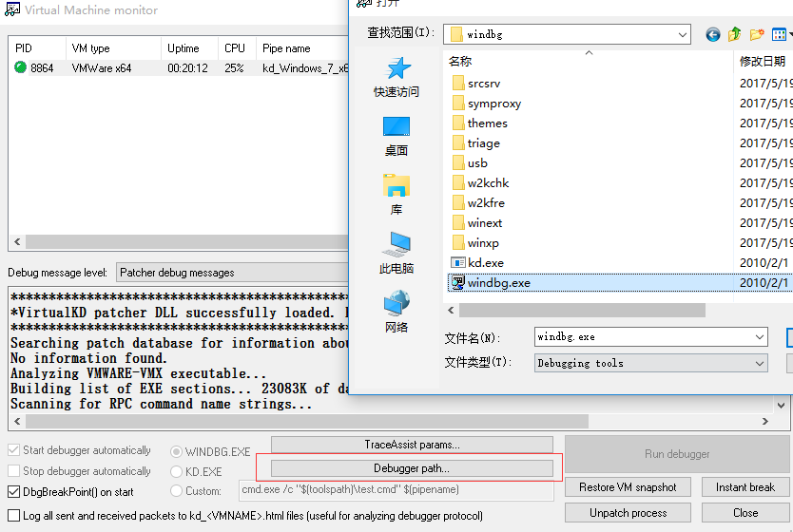
Task: Click the Pipe name column header
Action: click(302, 48)
